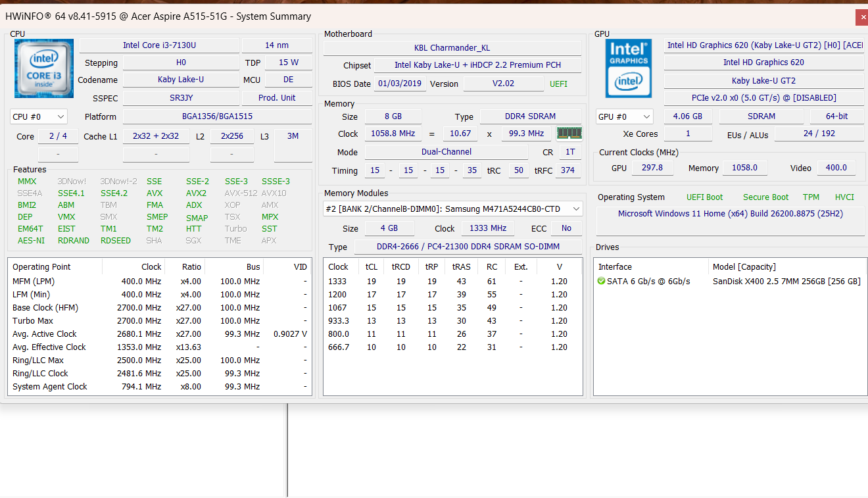Click the HVCI indicator

click(844, 197)
